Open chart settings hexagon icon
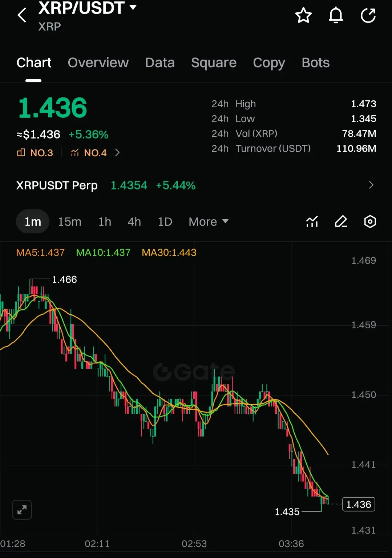 click(x=370, y=221)
